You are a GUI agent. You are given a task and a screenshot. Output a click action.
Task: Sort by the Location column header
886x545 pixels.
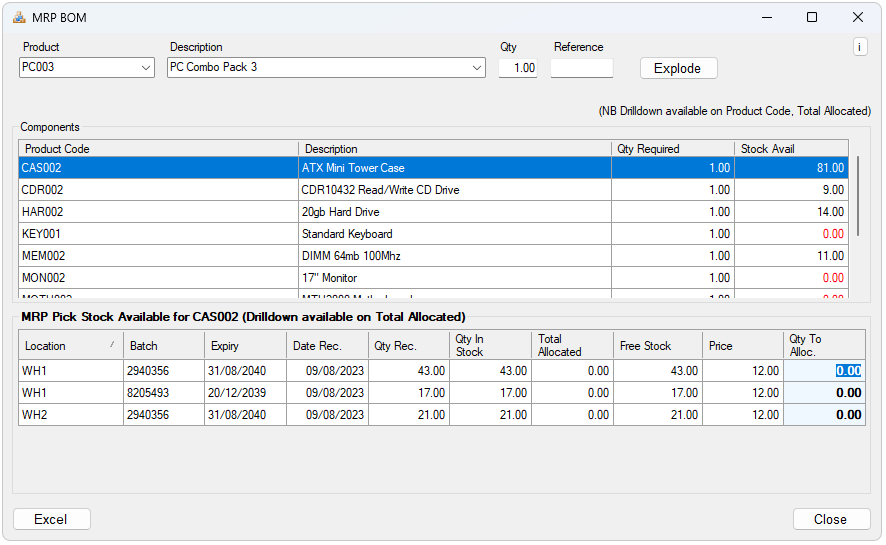70,346
